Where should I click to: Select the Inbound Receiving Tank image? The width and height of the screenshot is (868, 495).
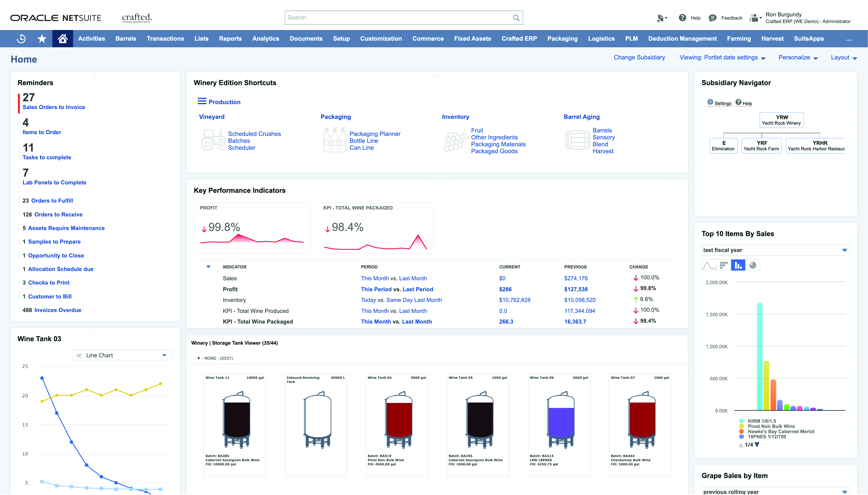pyautogui.click(x=318, y=420)
